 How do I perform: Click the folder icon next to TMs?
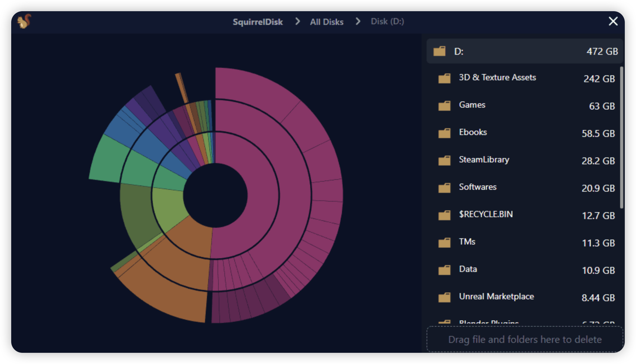click(x=444, y=243)
